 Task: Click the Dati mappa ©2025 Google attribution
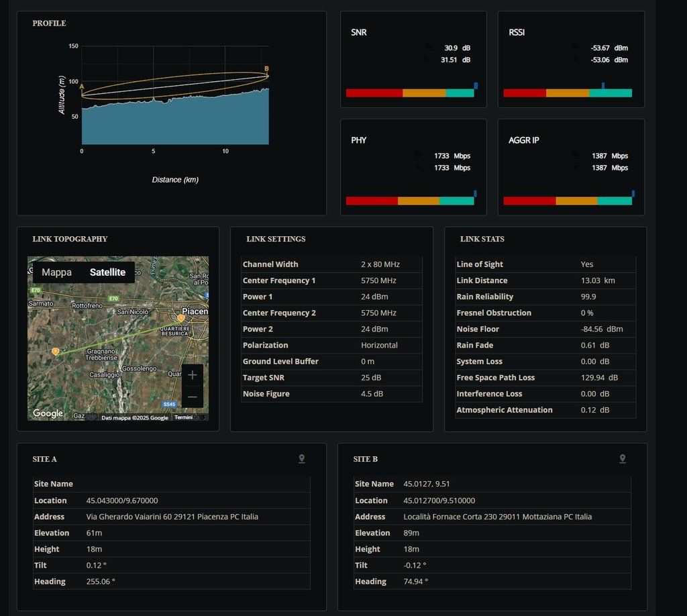pos(135,417)
